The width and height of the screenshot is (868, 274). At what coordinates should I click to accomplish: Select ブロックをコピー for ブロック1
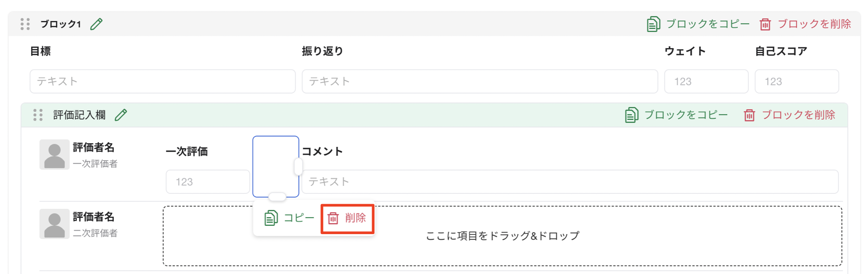[x=706, y=24]
